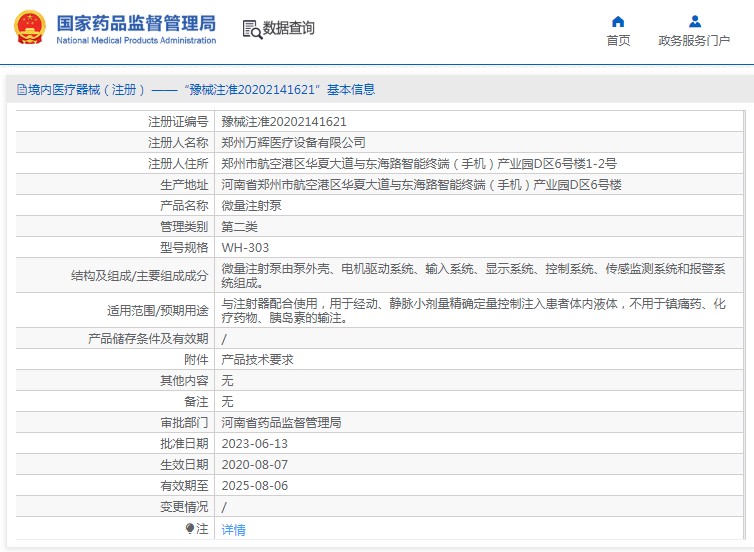Click National Medical Products Administration English subtitle

click(x=136, y=40)
